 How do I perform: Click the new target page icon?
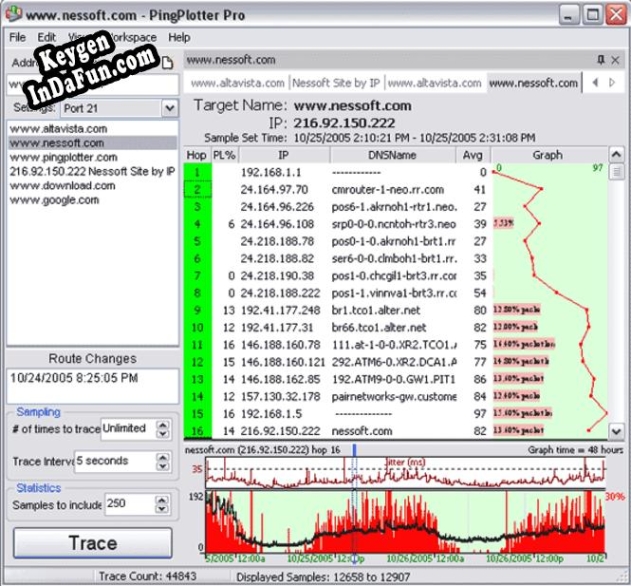pos(167,62)
